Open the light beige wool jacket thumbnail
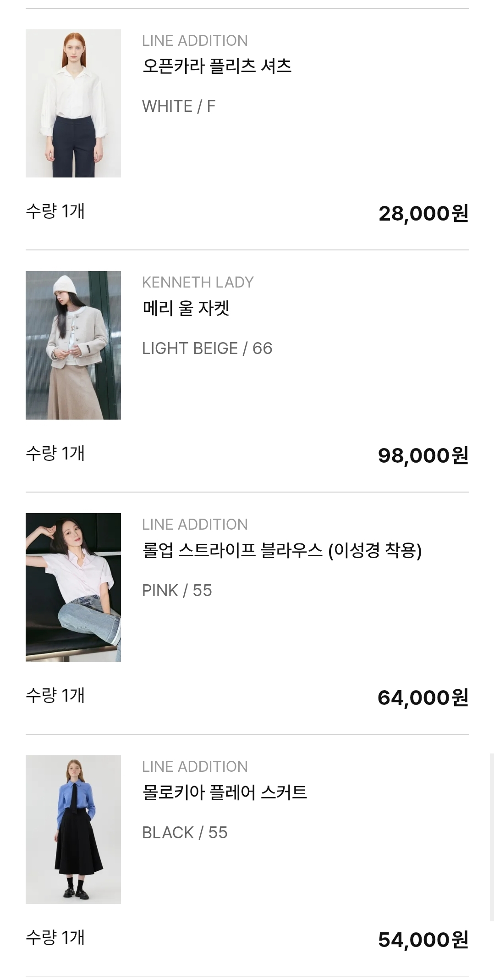 point(73,345)
